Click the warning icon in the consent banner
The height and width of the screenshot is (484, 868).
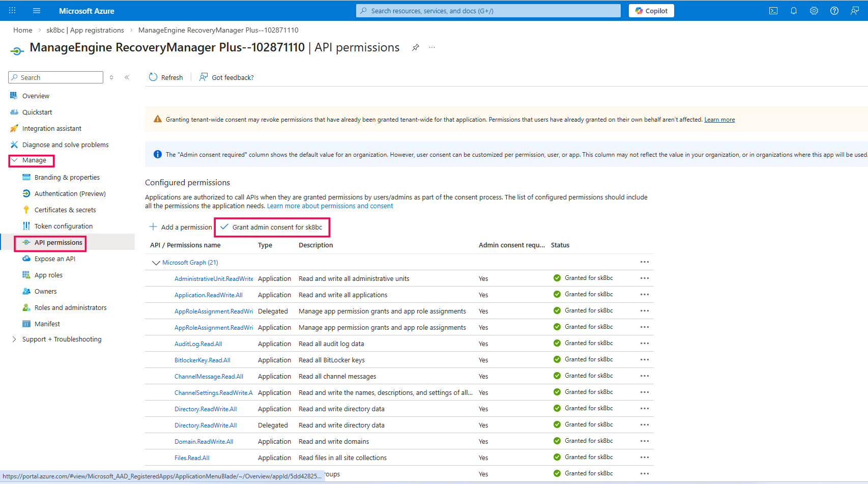point(158,119)
